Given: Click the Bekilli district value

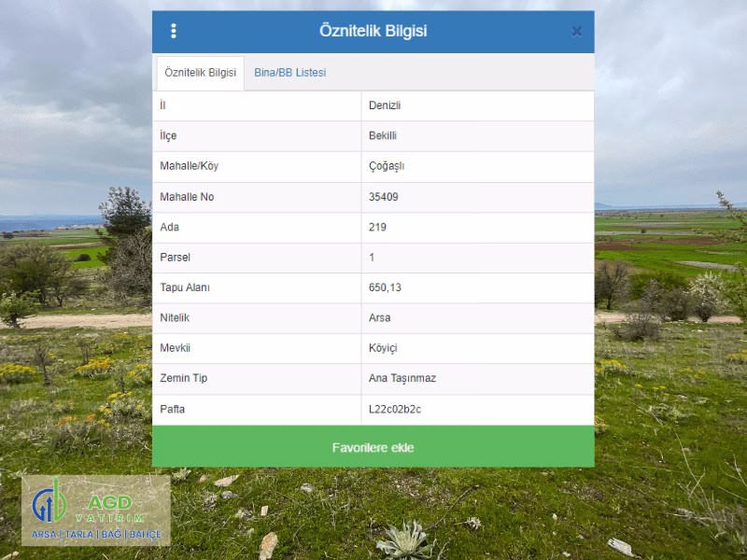Looking at the screenshot, I should (383, 135).
